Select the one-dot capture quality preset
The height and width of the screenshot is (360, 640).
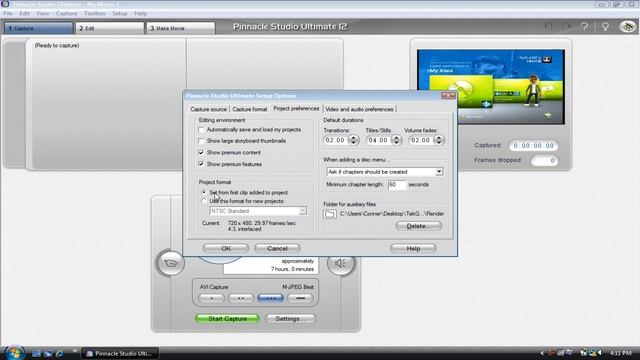click(211, 298)
